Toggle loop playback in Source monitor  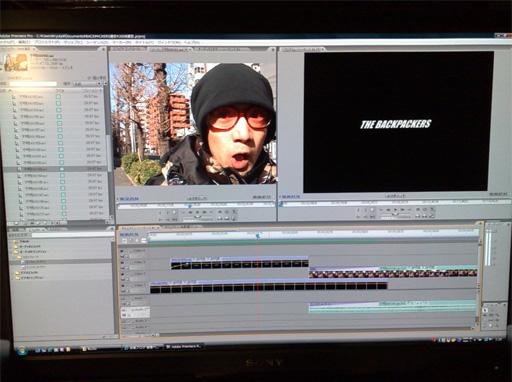tap(220, 212)
